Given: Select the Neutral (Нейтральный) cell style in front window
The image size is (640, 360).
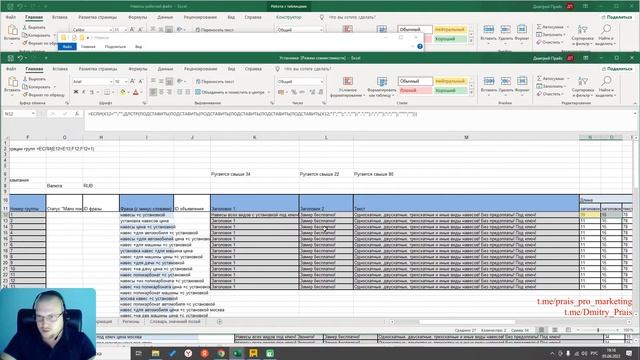Looking at the screenshot, I should click(450, 81).
